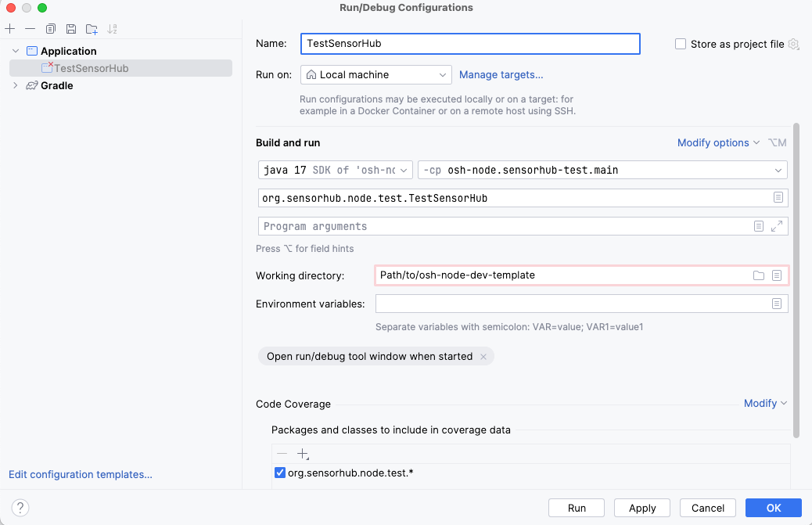
Task: Remove the Open run/debug tool window tag
Action: (x=483, y=355)
